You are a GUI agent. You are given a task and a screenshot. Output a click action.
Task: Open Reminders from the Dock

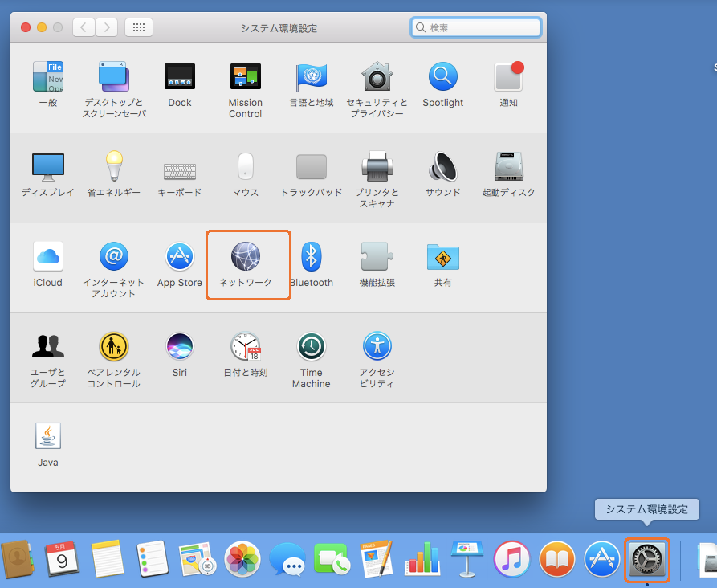coord(153,559)
